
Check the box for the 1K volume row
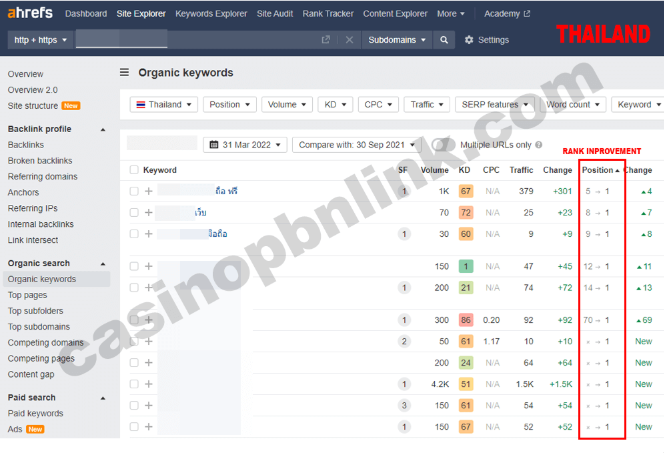tap(134, 191)
